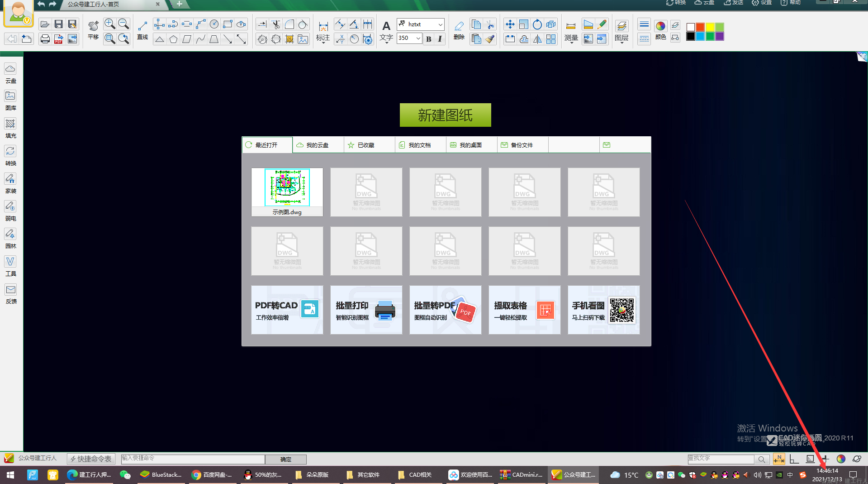Select the Erase (删除) tool

point(459,30)
